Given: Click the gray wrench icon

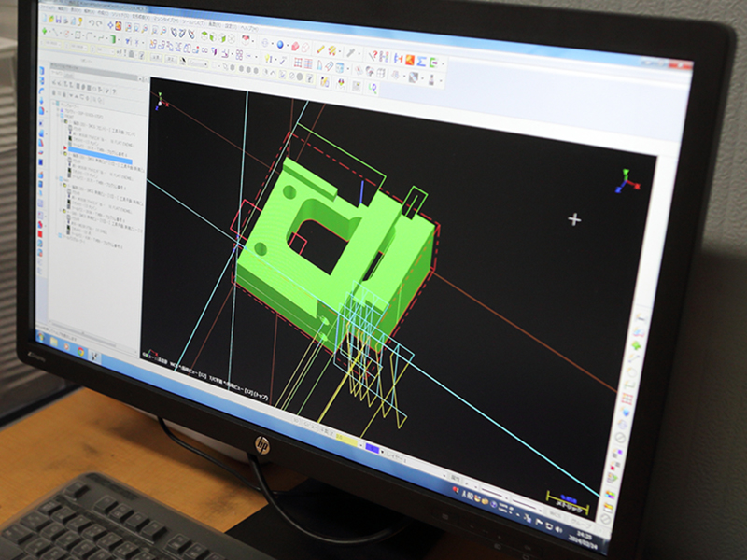Looking at the screenshot, I should tap(351, 52).
